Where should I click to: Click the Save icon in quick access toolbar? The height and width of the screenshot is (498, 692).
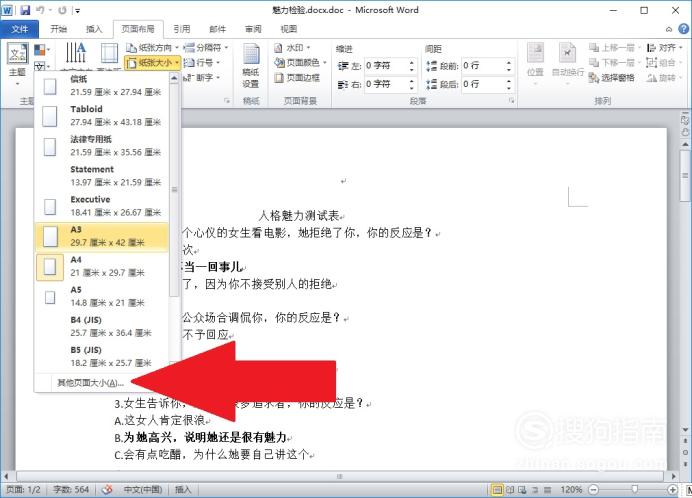coord(25,10)
